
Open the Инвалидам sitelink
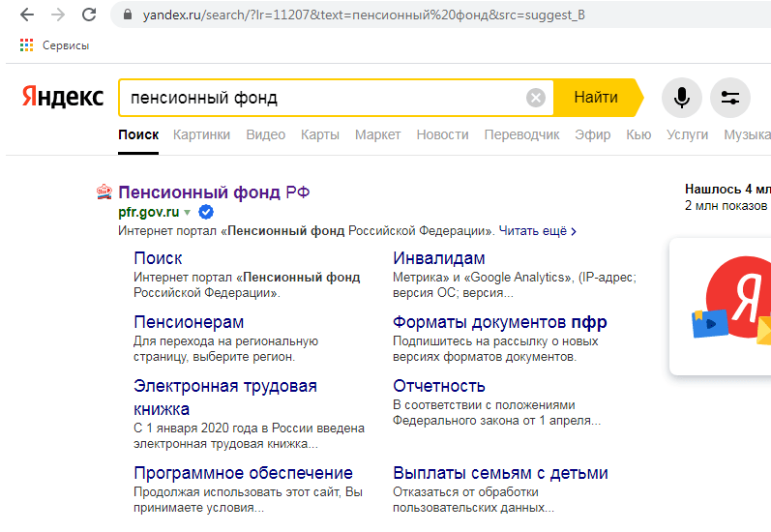[x=438, y=258]
